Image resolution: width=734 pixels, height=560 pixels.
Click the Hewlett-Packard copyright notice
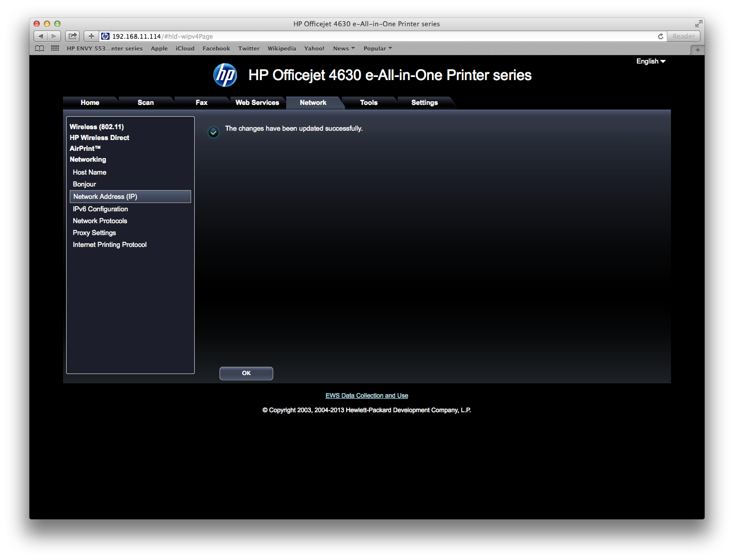(x=367, y=410)
